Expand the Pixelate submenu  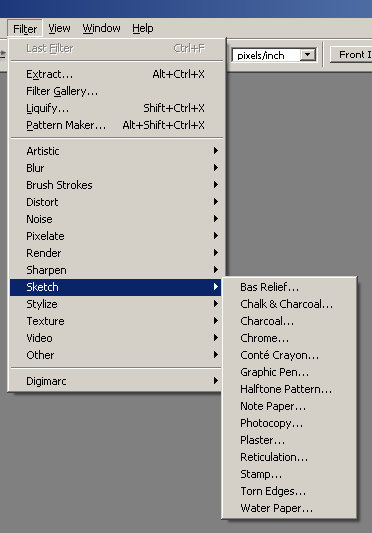(116, 236)
